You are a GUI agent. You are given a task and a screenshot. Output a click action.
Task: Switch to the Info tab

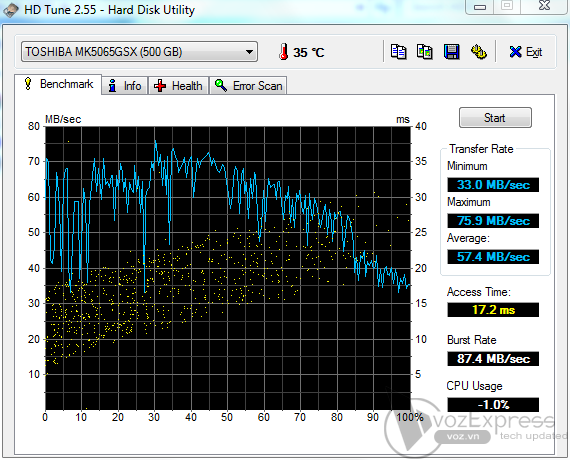[x=125, y=86]
